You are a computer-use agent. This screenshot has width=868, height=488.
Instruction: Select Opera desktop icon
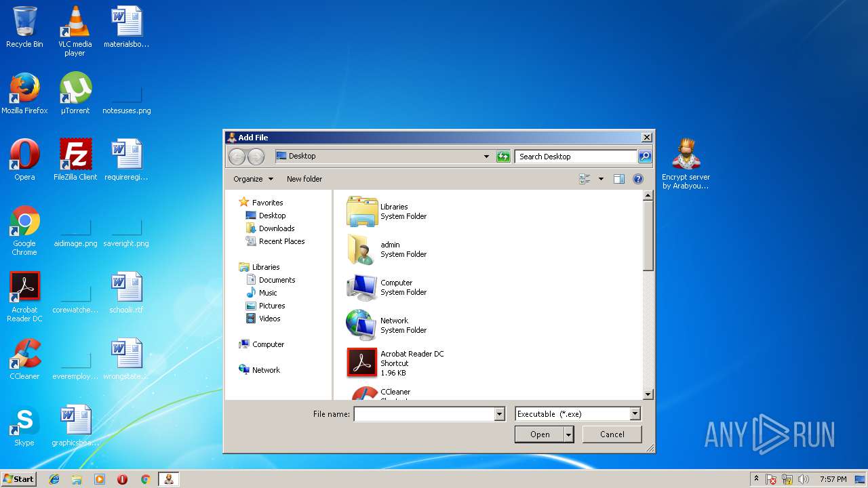click(x=24, y=160)
